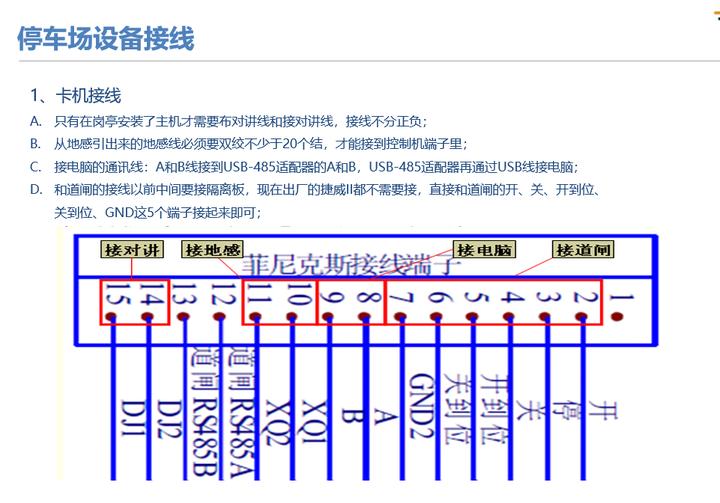Click terminal number 8

[369, 298]
